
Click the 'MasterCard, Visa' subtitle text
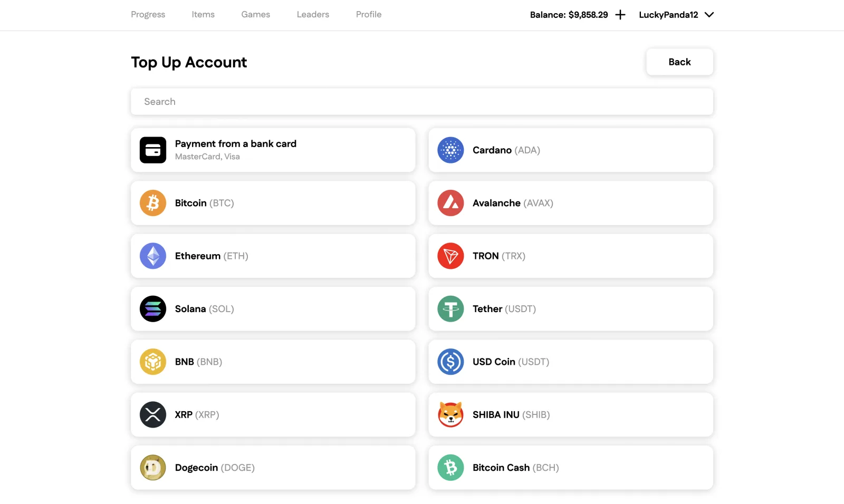coord(207,157)
